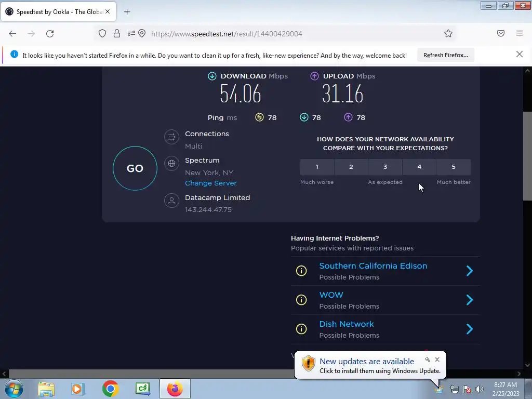
Task: Rate network availability 4
Action: 419,167
